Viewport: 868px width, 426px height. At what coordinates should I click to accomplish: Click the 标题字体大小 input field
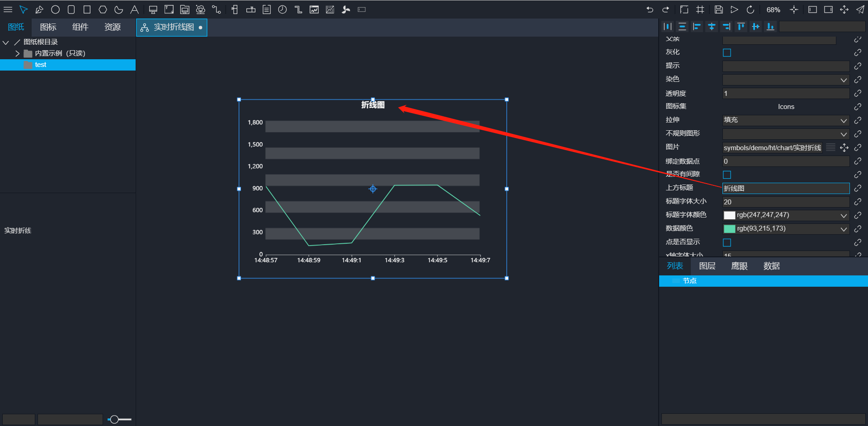(x=785, y=202)
